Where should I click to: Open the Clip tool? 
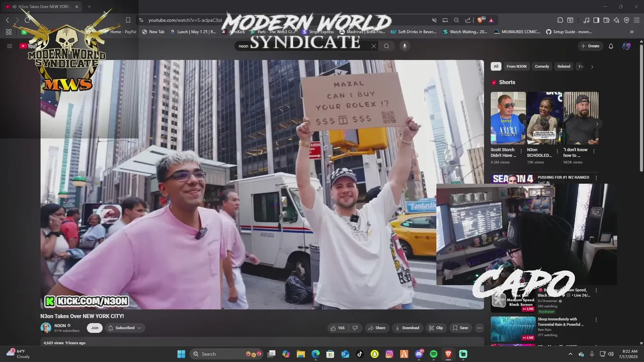(x=436, y=328)
